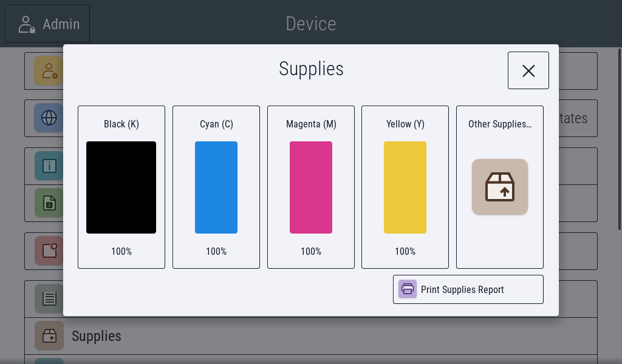Open the green document icon in the sidebar
The width and height of the screenshot is (622, 364).
49,203
